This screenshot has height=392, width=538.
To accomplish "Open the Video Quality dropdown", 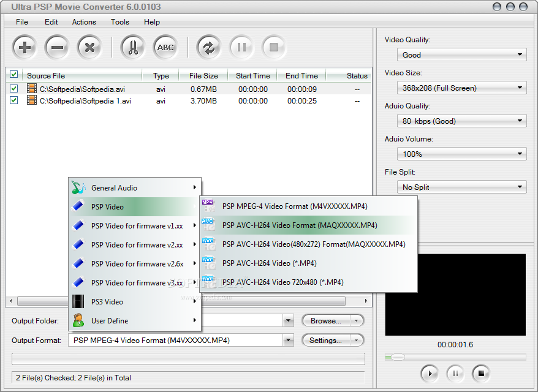I will (461, 55).
